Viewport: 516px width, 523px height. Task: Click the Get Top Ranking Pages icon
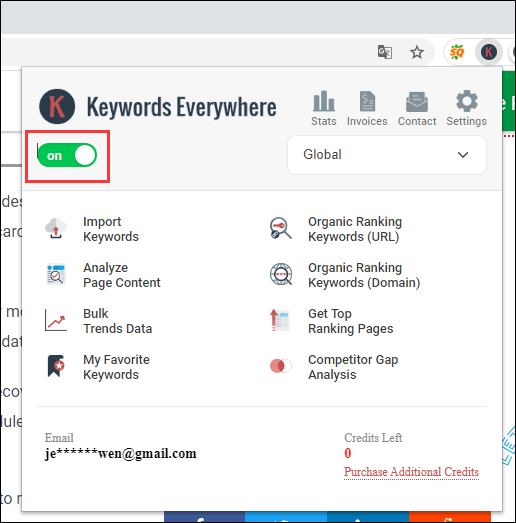[x=280, y=320]
